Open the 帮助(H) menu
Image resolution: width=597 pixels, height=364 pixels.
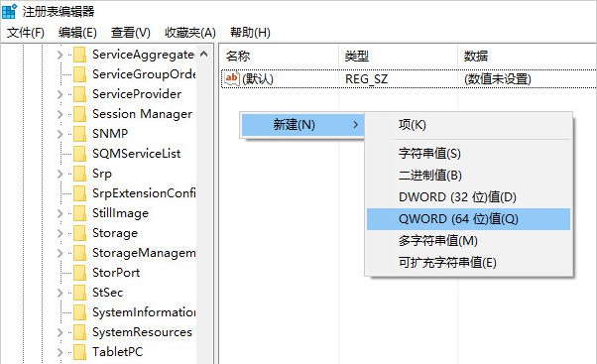(x=250, y=33)
